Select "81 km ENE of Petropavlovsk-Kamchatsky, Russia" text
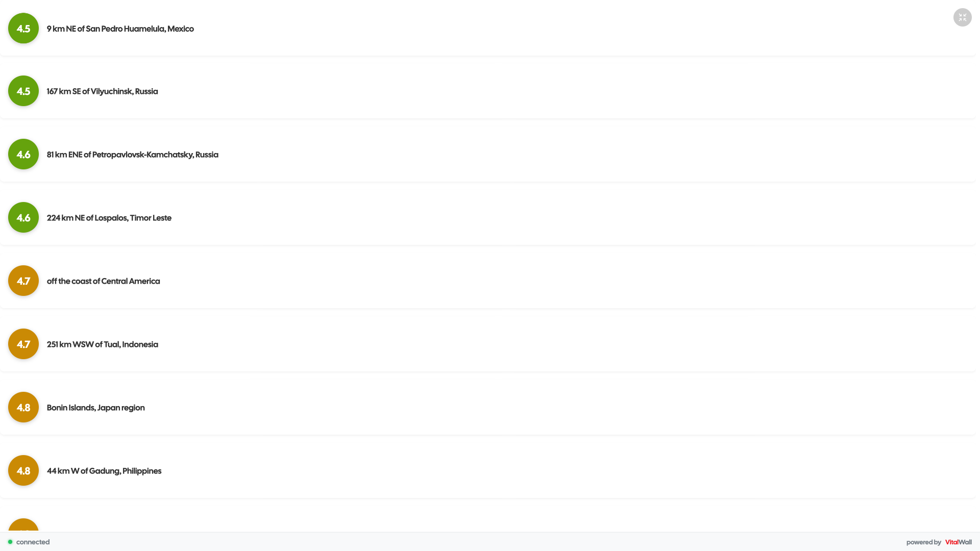This screenshot has height=551, width=980. pos(132,155)
